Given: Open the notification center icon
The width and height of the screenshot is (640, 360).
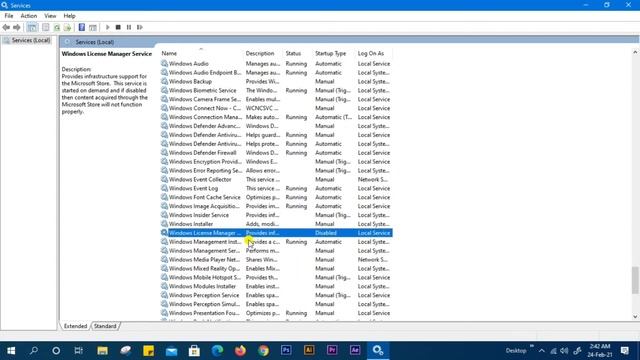Looking at the screenshot, I should click(624, 350).
